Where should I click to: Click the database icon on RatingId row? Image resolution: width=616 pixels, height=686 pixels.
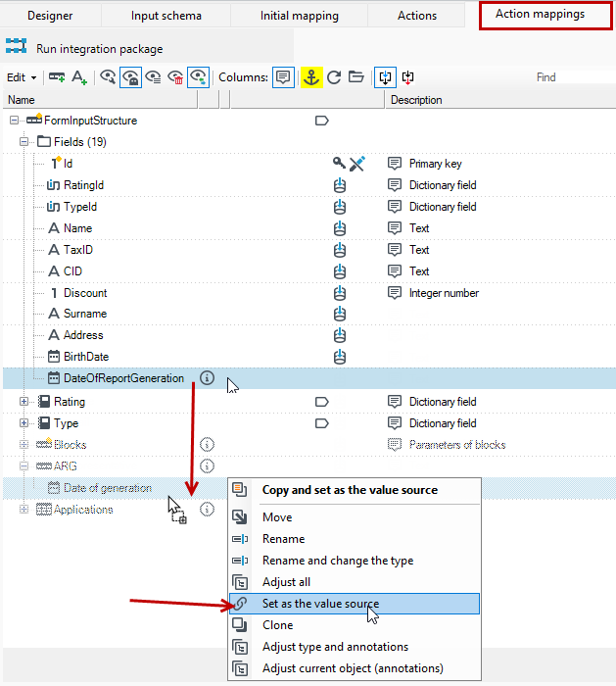pos(340,185)
